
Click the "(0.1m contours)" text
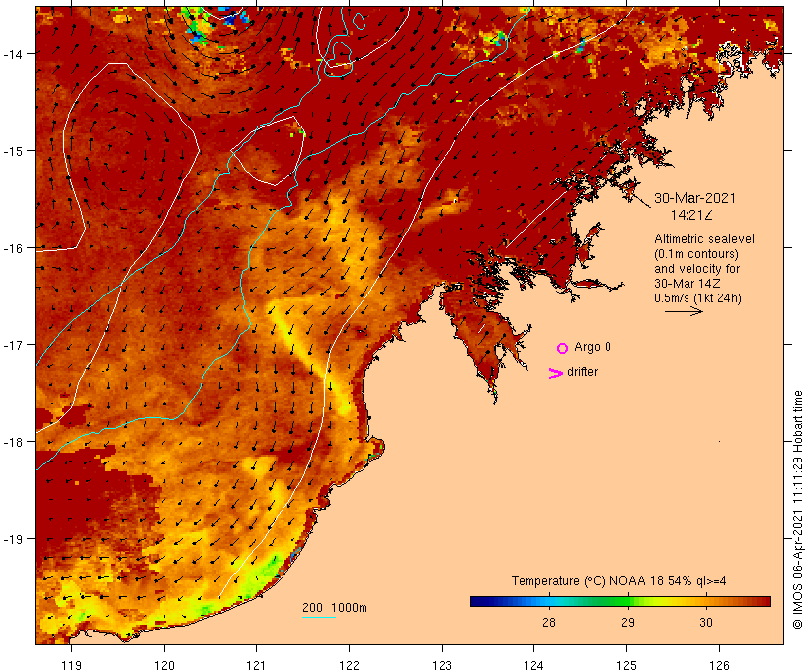(x=696, y=254)
